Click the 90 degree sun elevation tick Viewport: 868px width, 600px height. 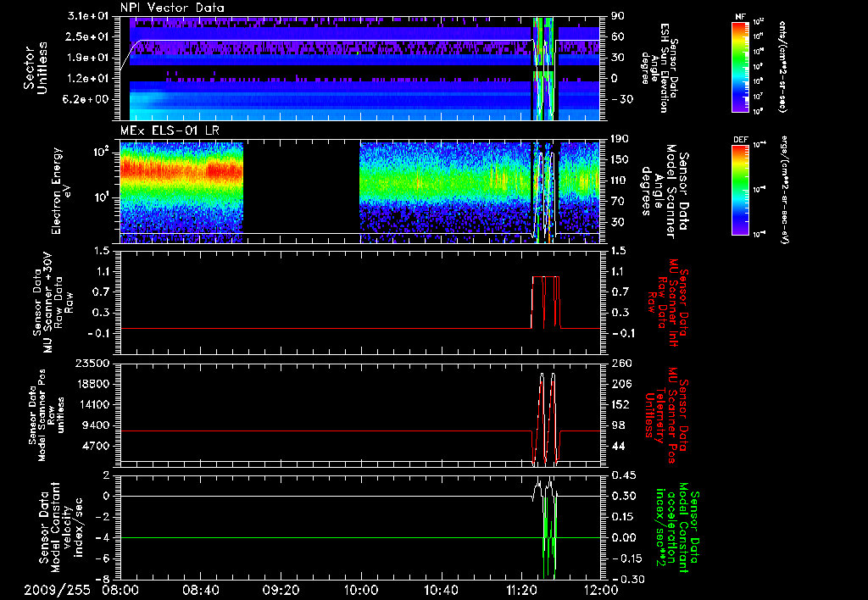point(617,16)
